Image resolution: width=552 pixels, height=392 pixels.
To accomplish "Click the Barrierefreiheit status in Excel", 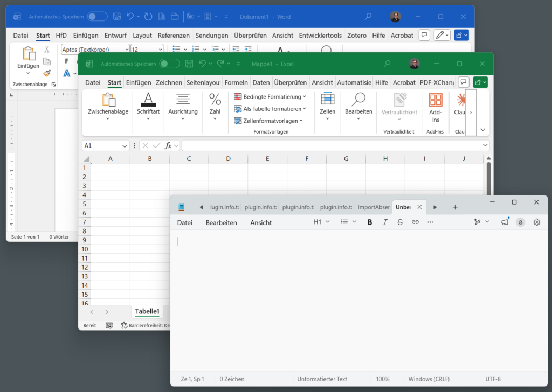I will [146, 326].
